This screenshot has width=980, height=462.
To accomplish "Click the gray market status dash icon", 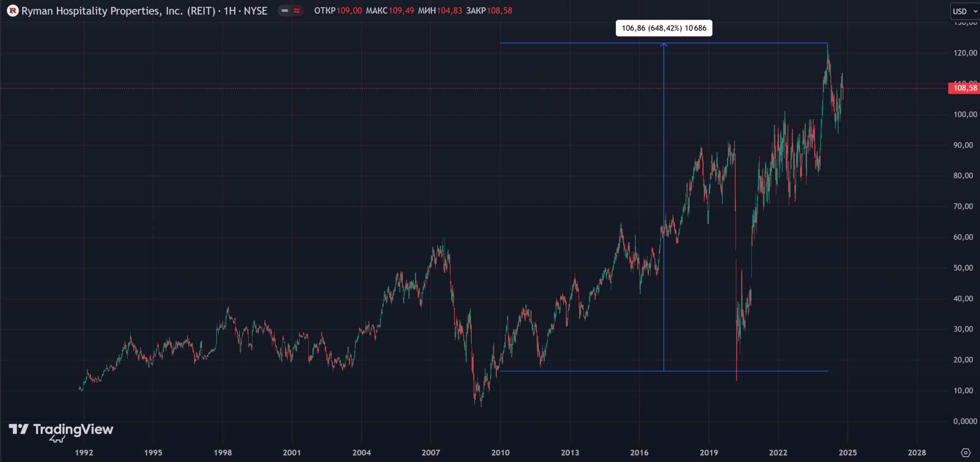I will (x=285, y=11).
